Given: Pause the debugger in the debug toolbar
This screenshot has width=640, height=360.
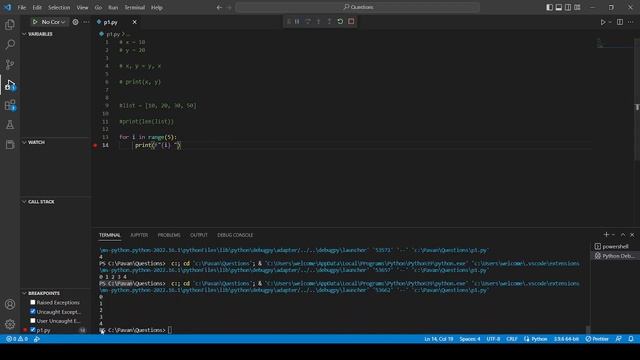Looking at the screenshot, I should tap(297, 21).
